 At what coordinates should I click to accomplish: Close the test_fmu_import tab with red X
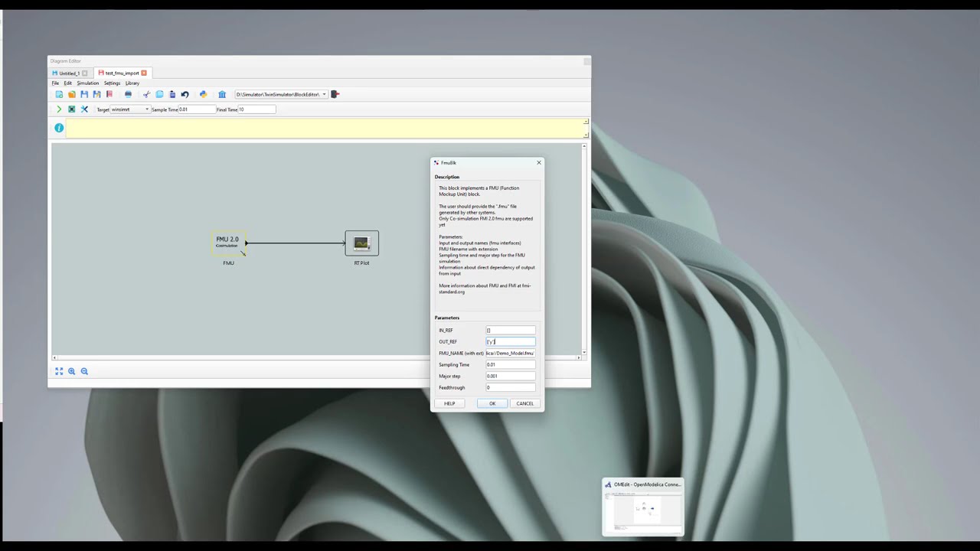144,73
